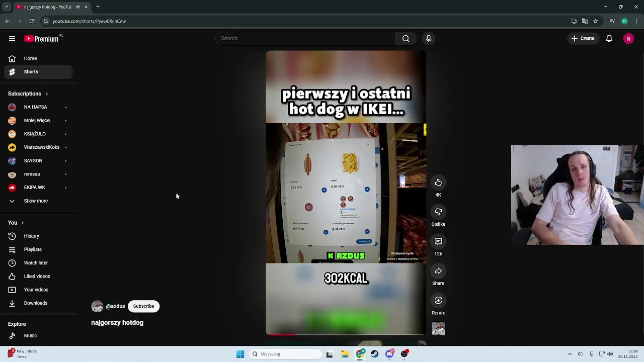
Task: Open the sound thumbnail below Remix
Action: [438, 329]
